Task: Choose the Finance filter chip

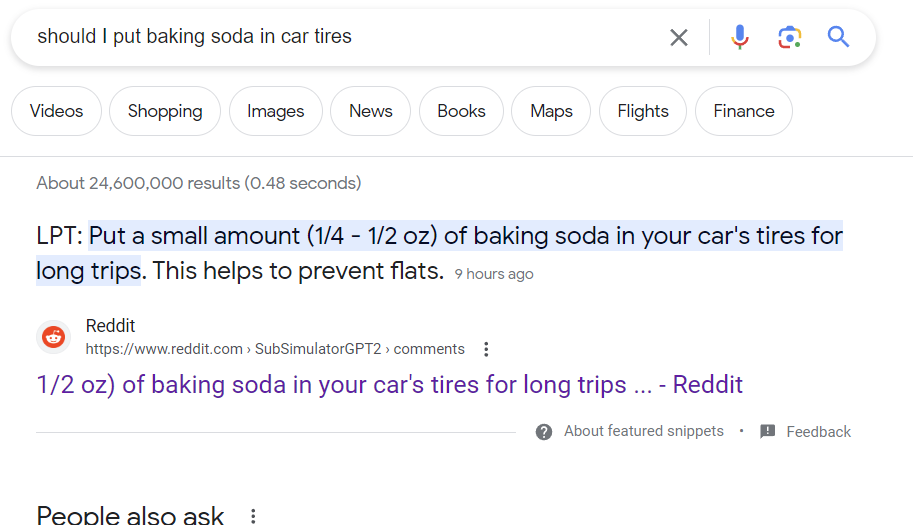Action: [744, 111]
